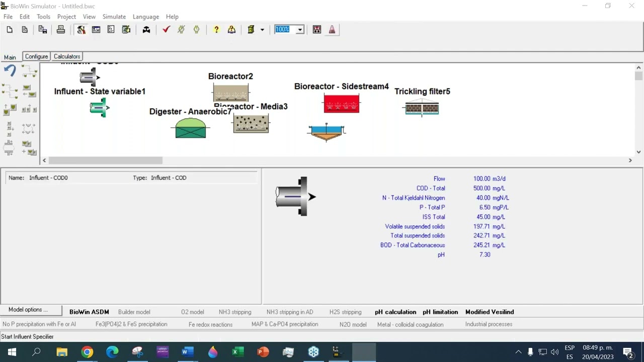Click the Modified Vesilind status label
644x362 pixels.
point(490,312)
